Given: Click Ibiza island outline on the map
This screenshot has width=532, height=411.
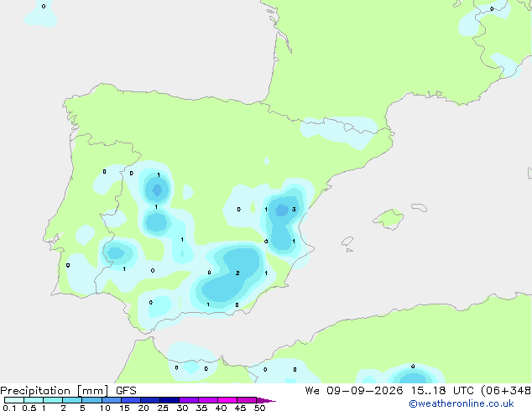Looking at the screenshot, I should click(347, 242).
